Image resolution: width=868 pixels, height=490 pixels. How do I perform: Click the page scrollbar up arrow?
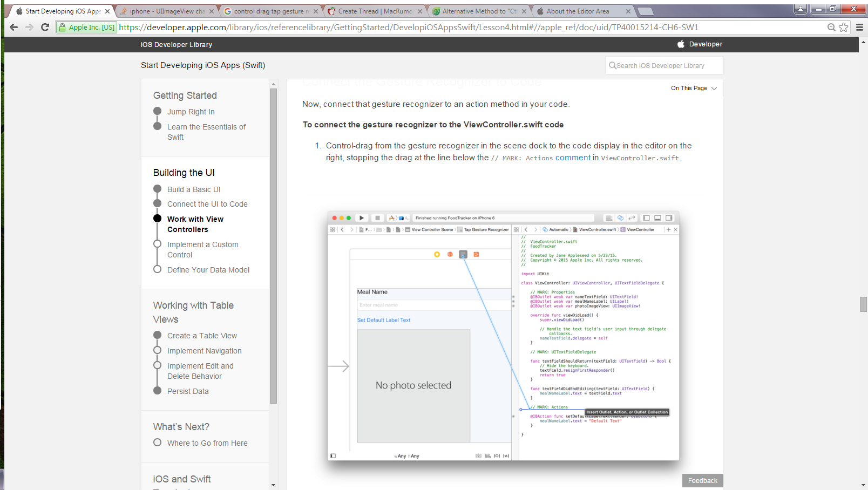pyautogui.click(x=863, y=41)
